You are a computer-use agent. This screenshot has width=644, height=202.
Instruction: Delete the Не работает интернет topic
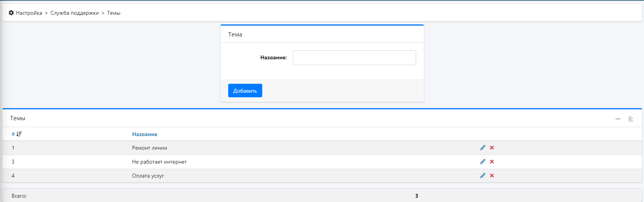pyautogui.click(x=492, y=162)
